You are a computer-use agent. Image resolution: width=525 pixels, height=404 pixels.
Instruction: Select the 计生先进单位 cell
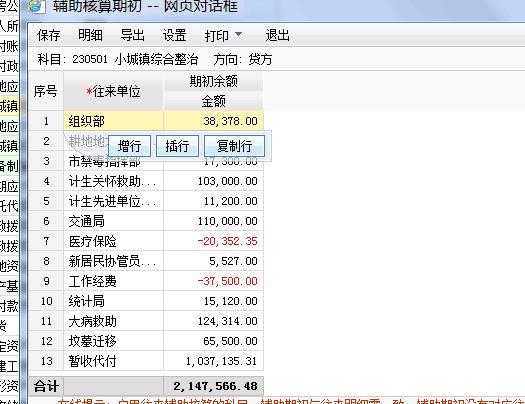114,201
